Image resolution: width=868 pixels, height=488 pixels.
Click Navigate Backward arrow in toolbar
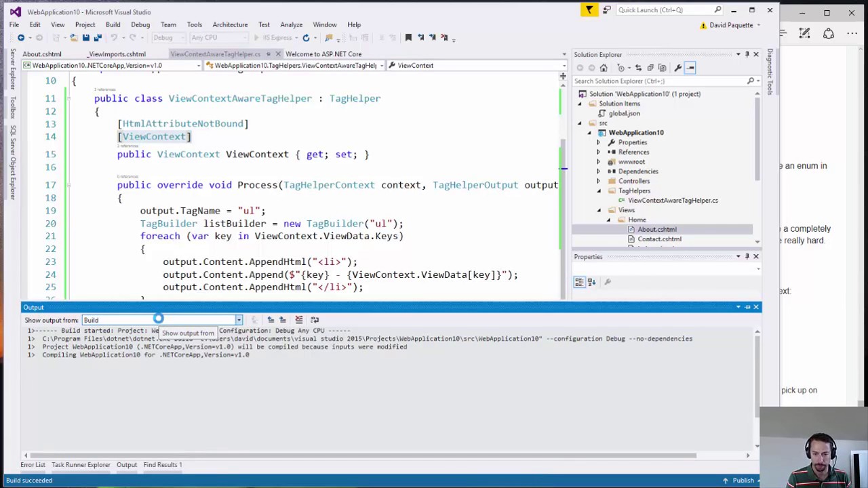click(21, 37)
